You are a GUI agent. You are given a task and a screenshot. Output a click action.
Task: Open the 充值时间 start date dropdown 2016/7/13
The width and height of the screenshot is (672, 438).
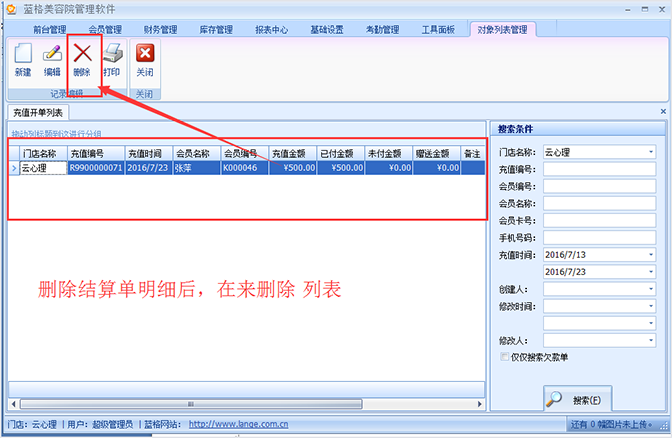[651, 255]
